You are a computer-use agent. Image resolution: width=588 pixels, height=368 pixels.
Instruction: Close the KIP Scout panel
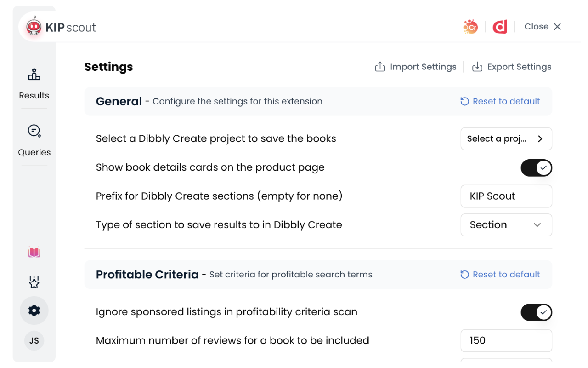tap(543, 27)
